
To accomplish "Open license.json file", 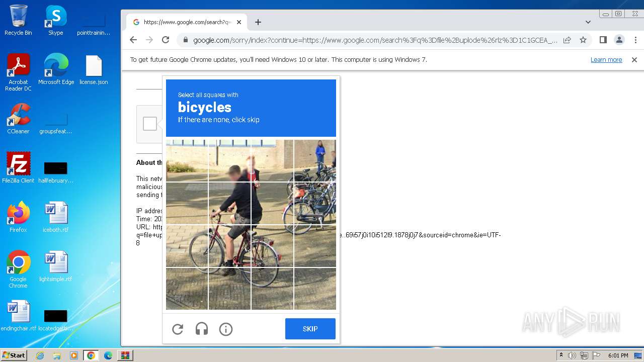I will coord(94,69).
